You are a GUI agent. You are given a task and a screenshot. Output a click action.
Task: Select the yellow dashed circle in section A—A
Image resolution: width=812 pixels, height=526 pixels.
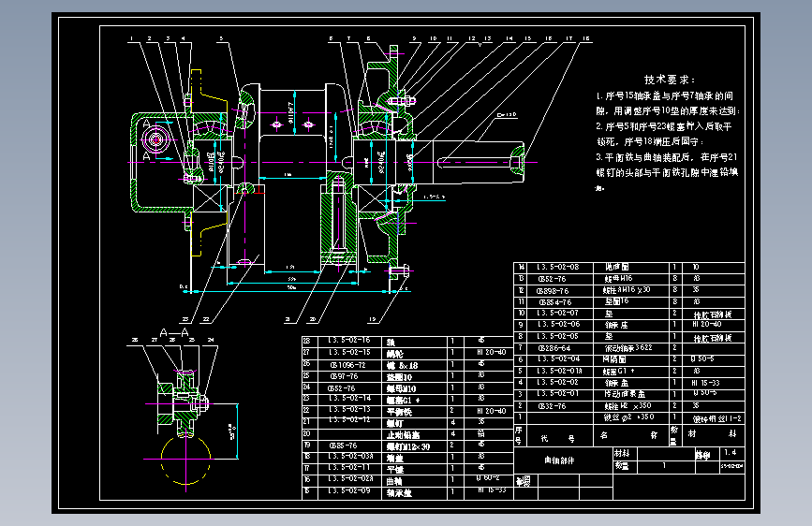[186, 460]
